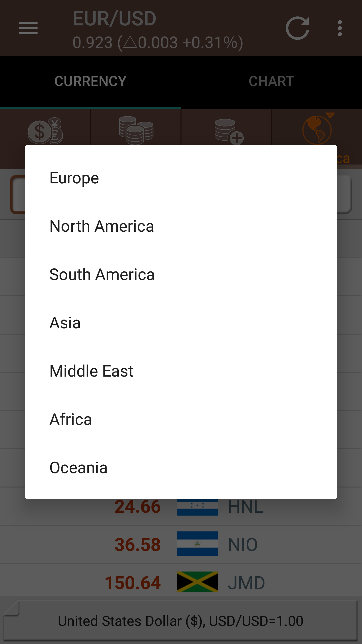This screenshot has height=644, width=362.
Task: Choose Middle East region
Action: click(x=91, y=371)
